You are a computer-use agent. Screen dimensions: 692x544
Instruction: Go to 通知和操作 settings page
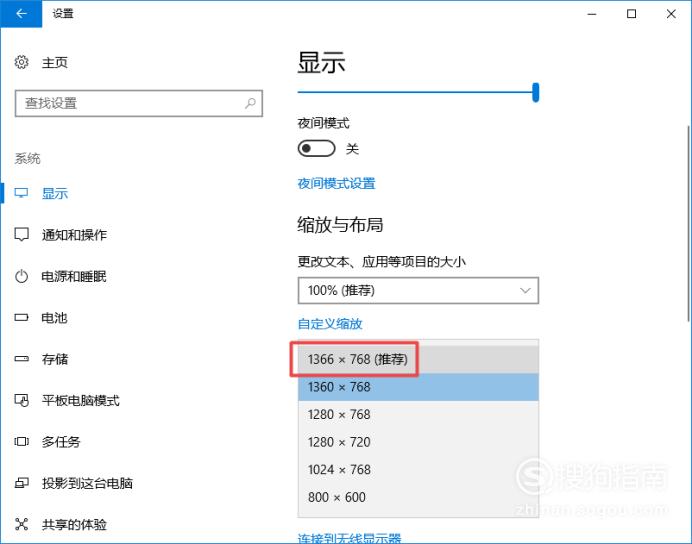tap(74, 234)
